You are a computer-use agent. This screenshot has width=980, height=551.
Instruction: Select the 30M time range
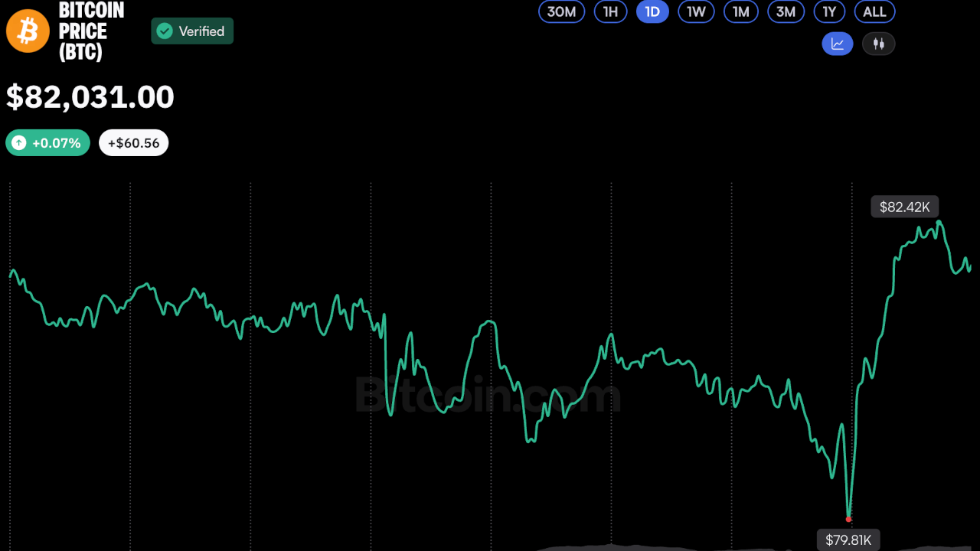click(x=562, y=11)
